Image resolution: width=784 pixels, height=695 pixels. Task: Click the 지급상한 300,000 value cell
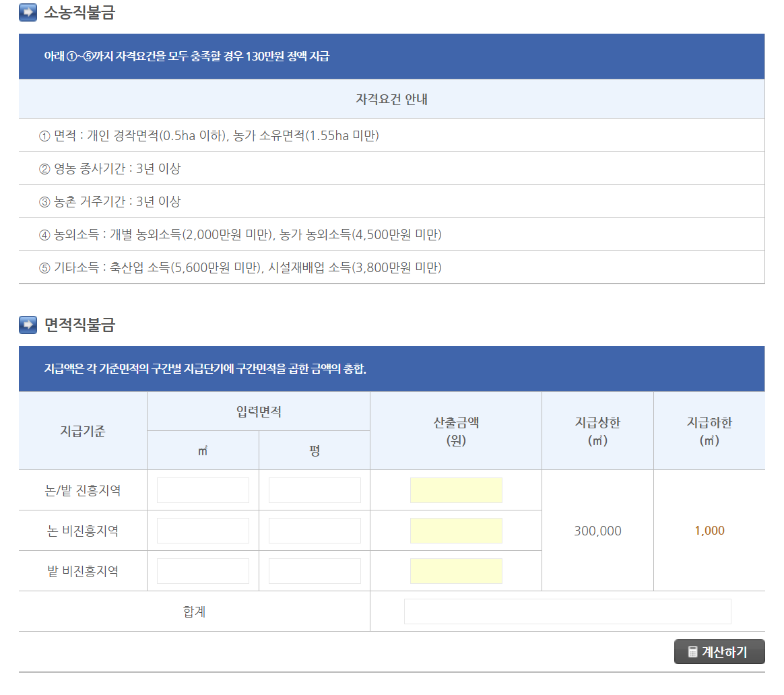coord(597,530)
